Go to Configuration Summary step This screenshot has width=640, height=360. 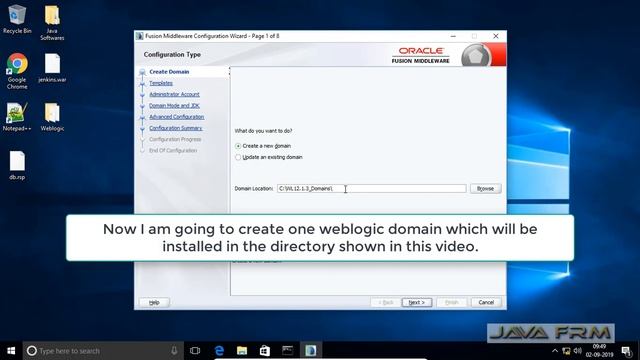(x=176, y=128)
